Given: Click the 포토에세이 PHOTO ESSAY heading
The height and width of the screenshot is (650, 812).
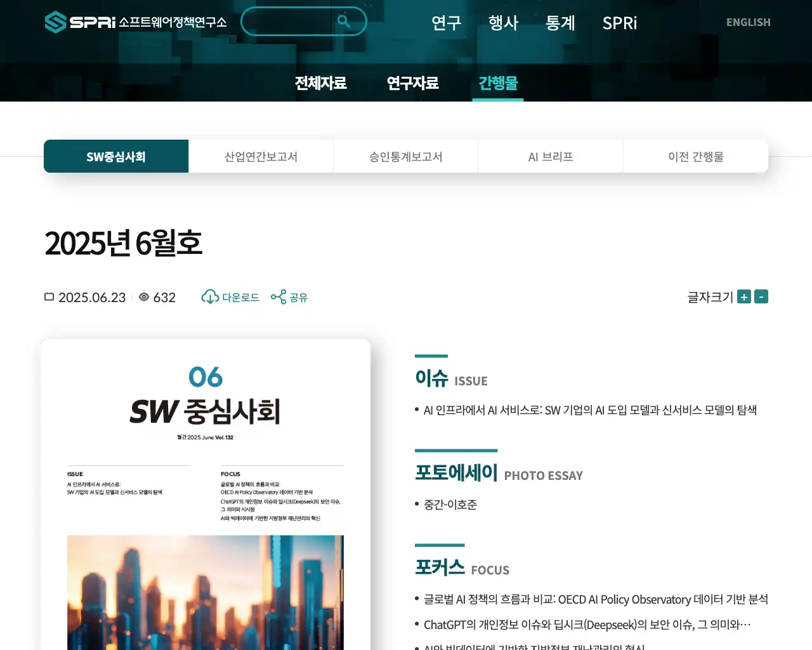Looking at the screenshot, I should (x=499, y=473).
